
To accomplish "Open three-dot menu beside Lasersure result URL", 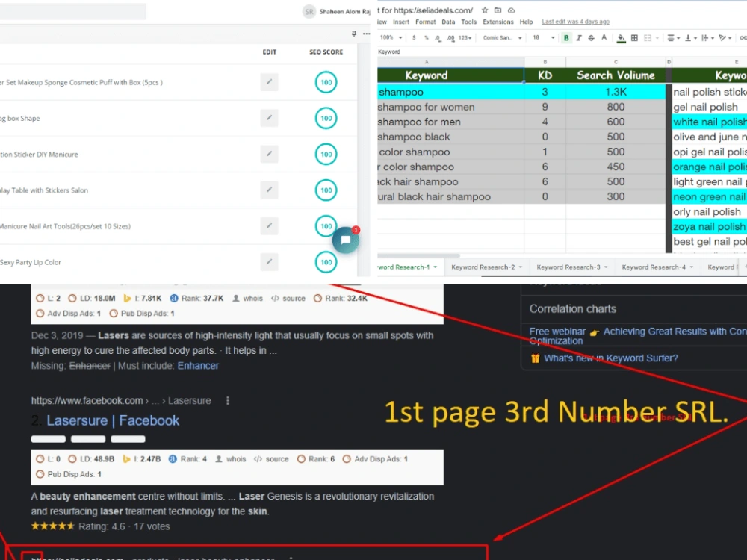I will pyautogui.click(x=228, y=400).
